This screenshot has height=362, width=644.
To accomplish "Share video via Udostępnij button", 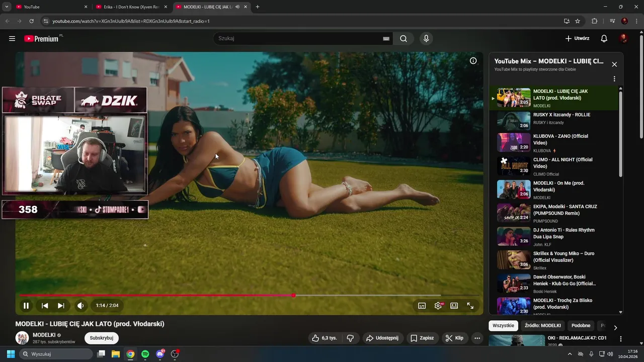I will coord(382,338).
